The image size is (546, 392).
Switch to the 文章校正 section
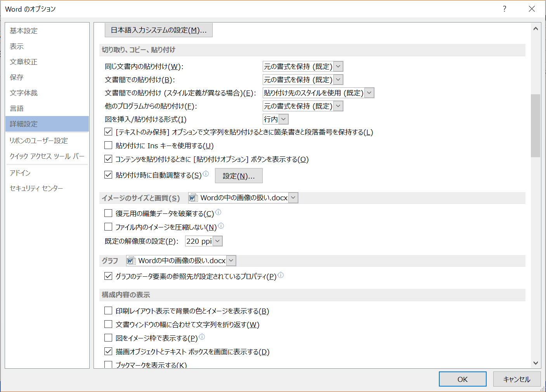tap(23, 61)
